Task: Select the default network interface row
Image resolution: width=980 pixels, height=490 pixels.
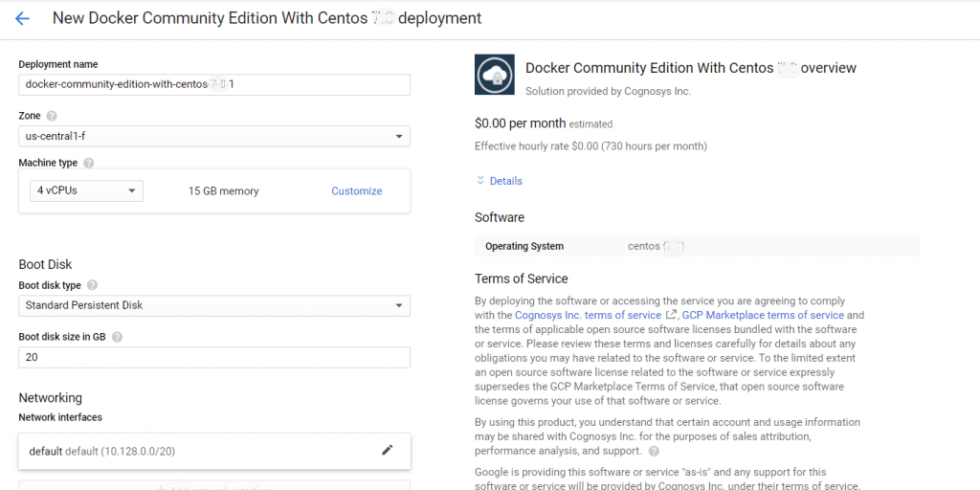Action: pyautogui.click(x=191, y=451)
